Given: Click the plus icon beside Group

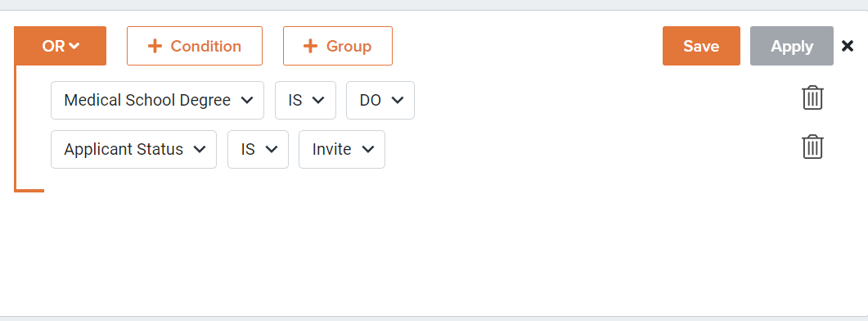Looking at the screenshot, I should click(311, 46).
